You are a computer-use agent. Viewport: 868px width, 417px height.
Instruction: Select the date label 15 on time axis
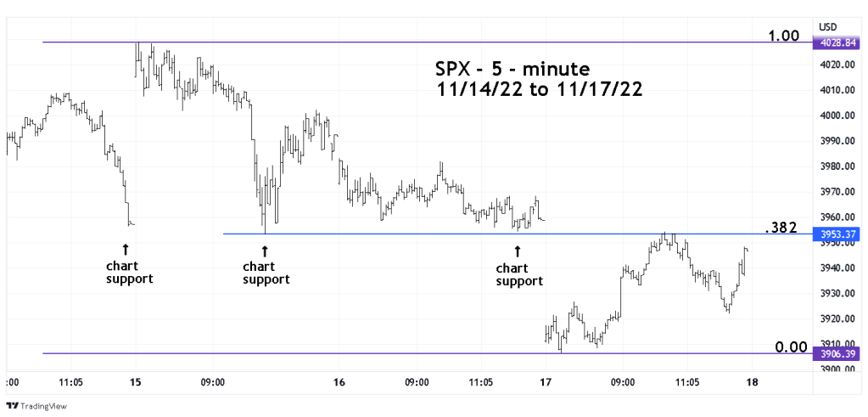(x=136, y=383)
